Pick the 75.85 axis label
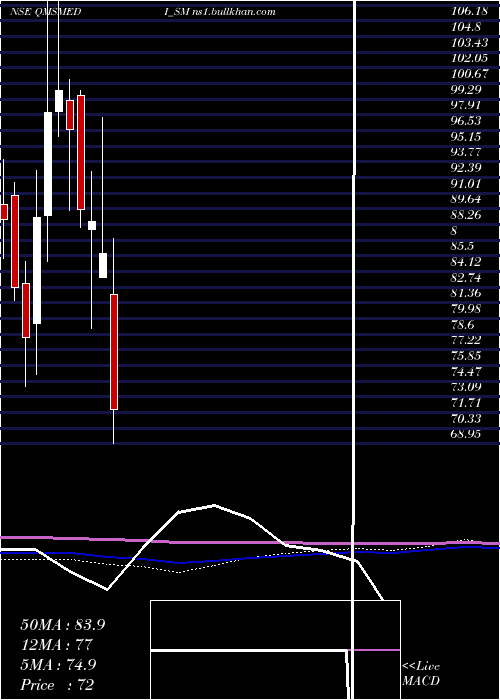This screenshot has height=700, width=500. click(466, 355)
